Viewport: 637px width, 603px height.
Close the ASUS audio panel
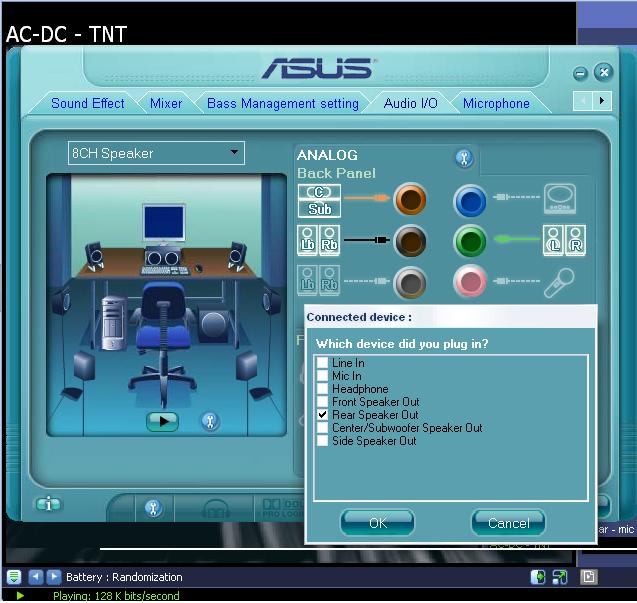click(604, 73)
